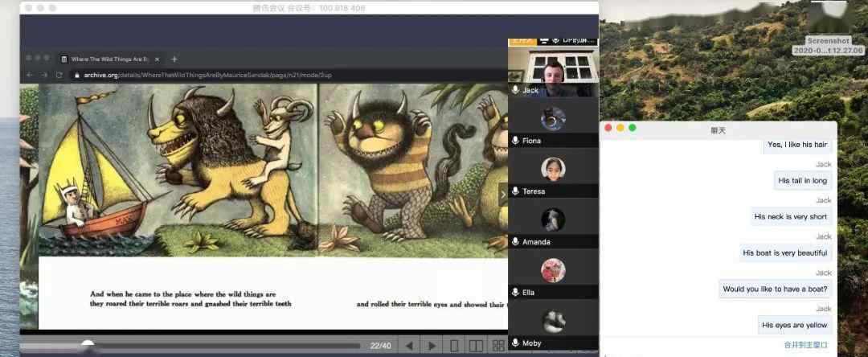Flip to next book page with right arrow

tap(432, 346)
